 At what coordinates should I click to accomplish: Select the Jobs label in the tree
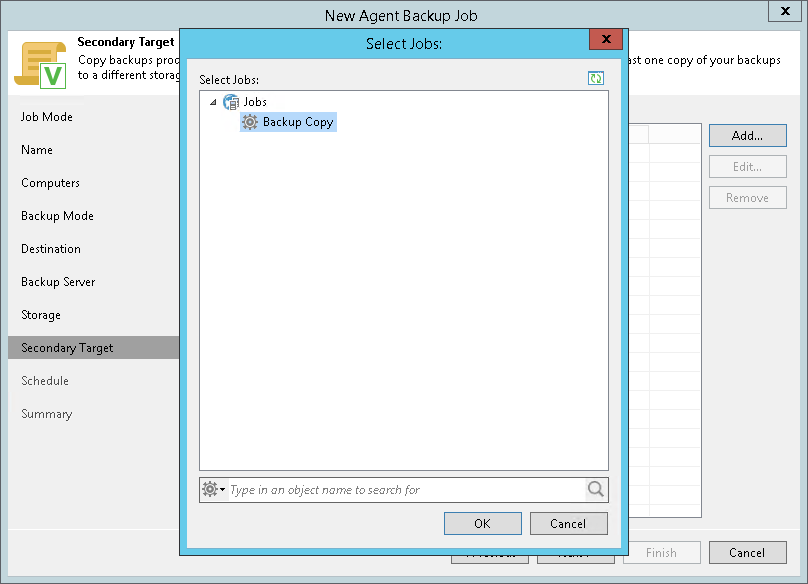coord(255,102)
